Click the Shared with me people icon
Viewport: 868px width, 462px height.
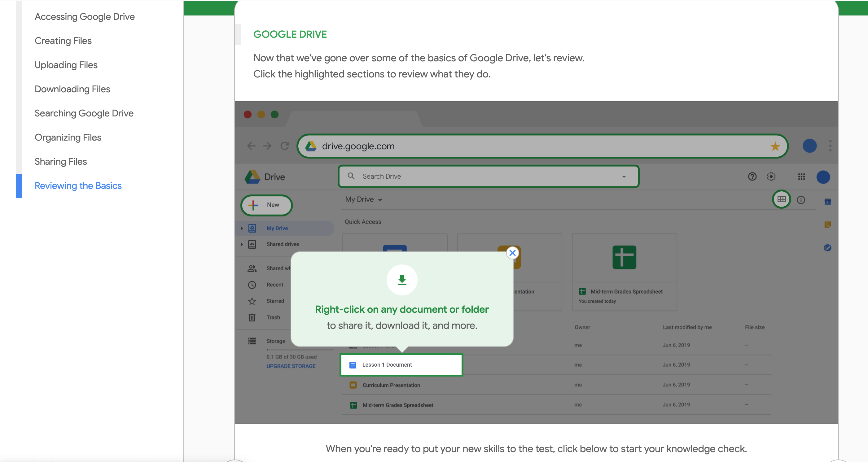(x=252, y=268)
